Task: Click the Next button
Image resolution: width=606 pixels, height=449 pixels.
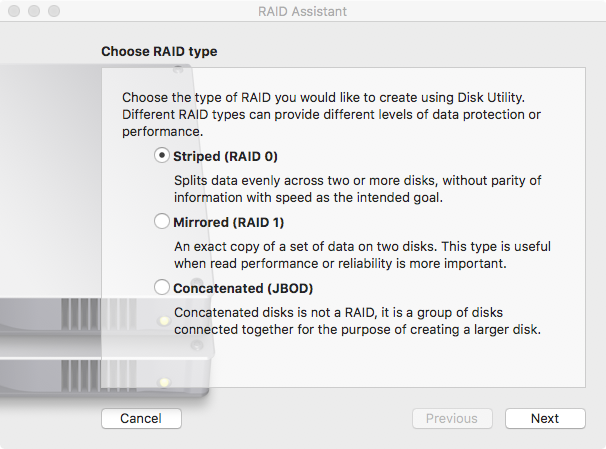Action: pyautogui.click(x=545, y=418)
